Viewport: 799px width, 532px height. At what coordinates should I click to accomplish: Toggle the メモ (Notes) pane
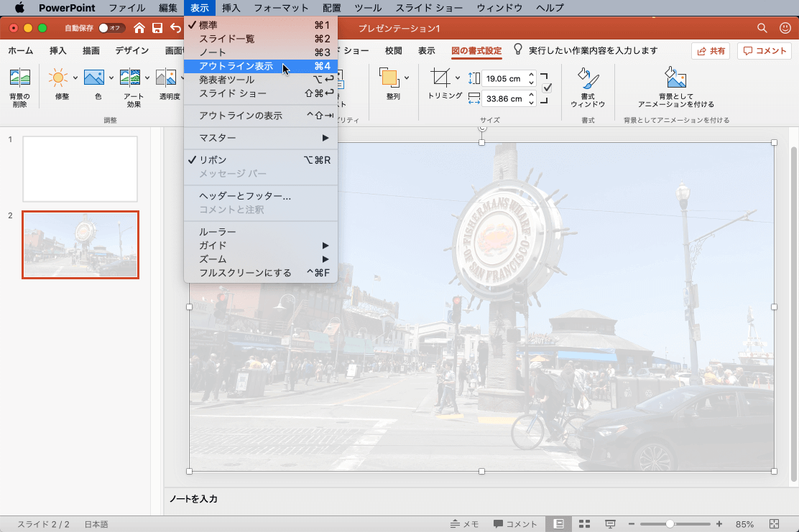point(464,523)
